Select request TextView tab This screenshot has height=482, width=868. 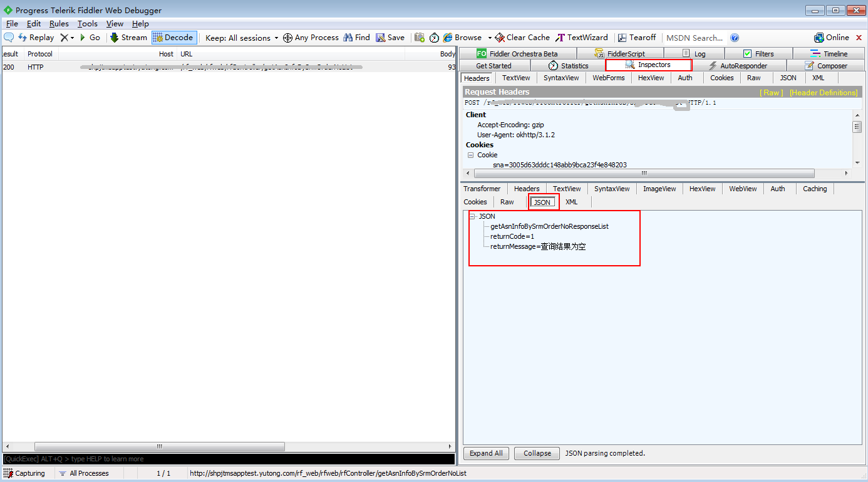tap(516, 78)
